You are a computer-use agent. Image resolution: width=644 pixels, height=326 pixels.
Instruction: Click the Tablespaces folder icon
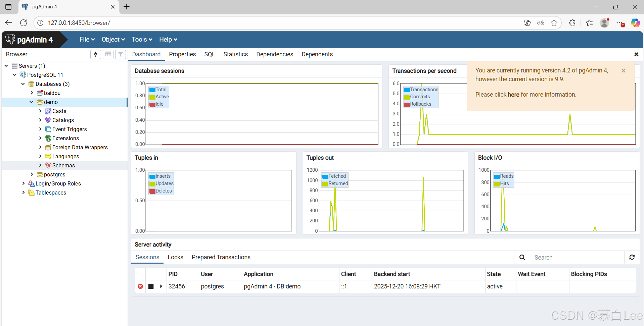click(32, 193)
